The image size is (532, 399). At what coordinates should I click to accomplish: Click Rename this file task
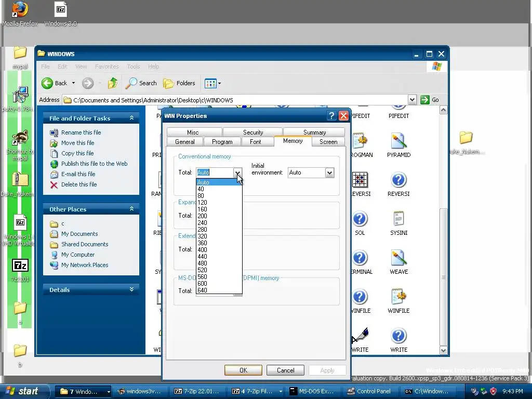click(x=81, y=132)
